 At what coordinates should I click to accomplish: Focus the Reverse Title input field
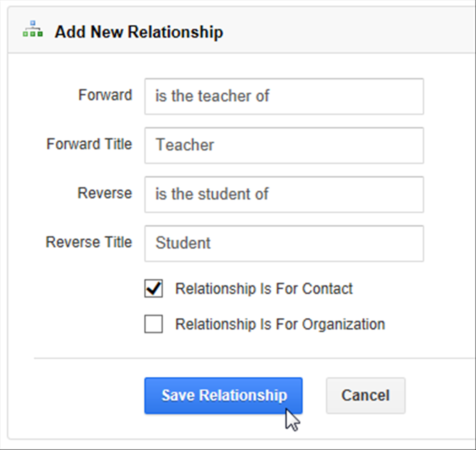click(284, 244)
